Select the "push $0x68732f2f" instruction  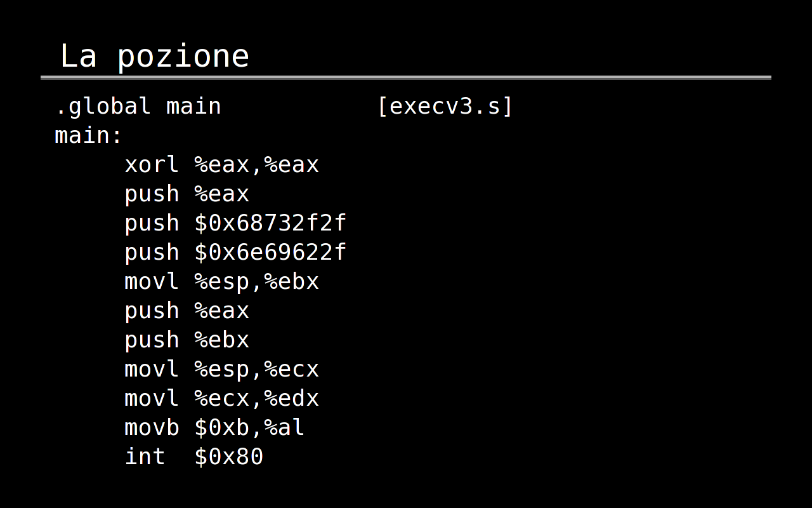(x=235, y=224)
